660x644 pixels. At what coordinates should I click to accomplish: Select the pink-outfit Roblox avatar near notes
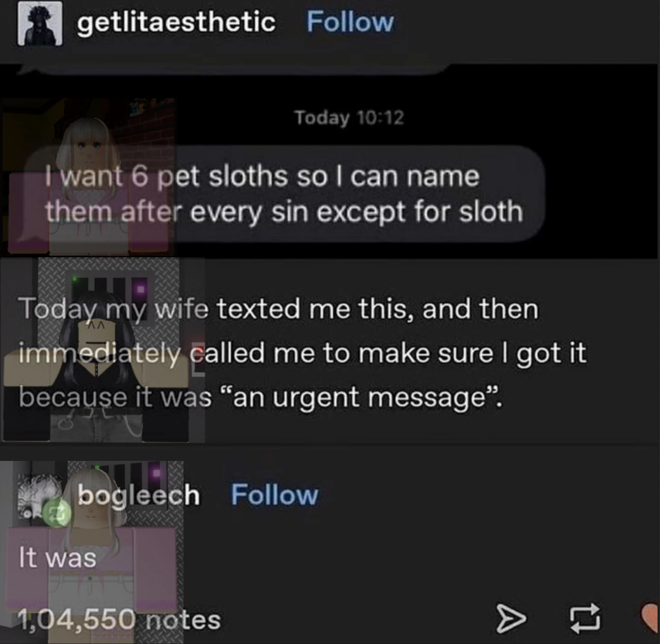[x=92, y=552]
